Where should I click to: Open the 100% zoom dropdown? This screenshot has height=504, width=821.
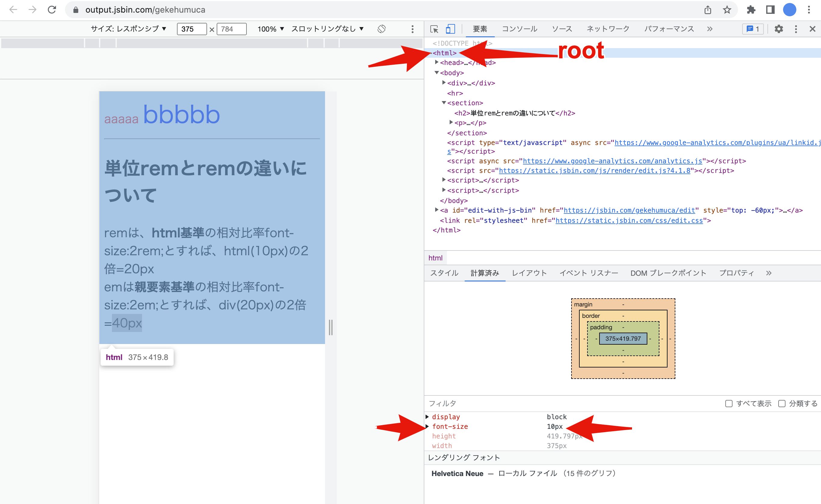(x=271, y=29)
